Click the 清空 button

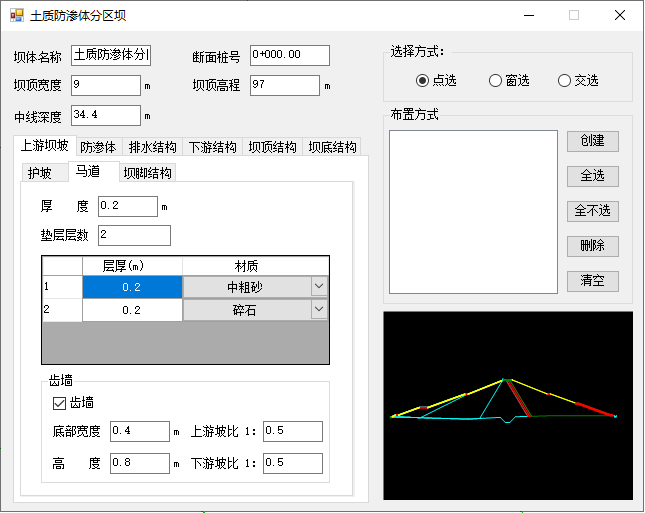592,281
